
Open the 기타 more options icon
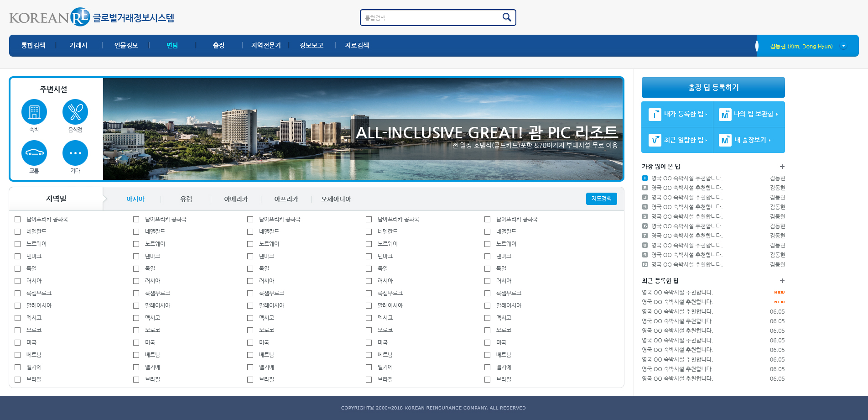pos(75,153)
